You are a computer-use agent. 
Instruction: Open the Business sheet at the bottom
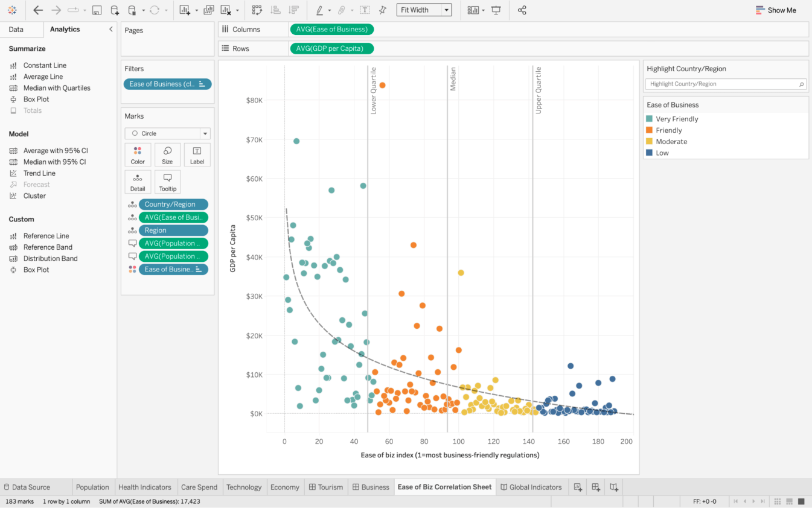[374, 487]
